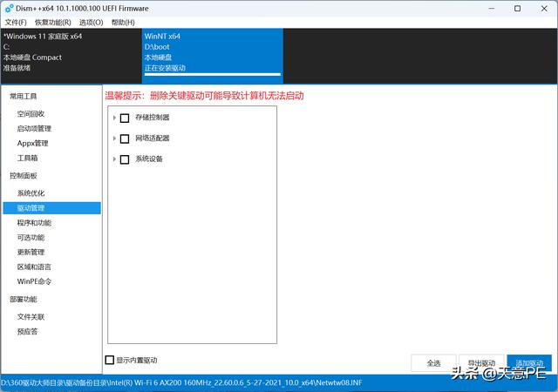Open the 选项(O) menu
The height and width of the screenshot is (392, 558).
tap(91, 23)
